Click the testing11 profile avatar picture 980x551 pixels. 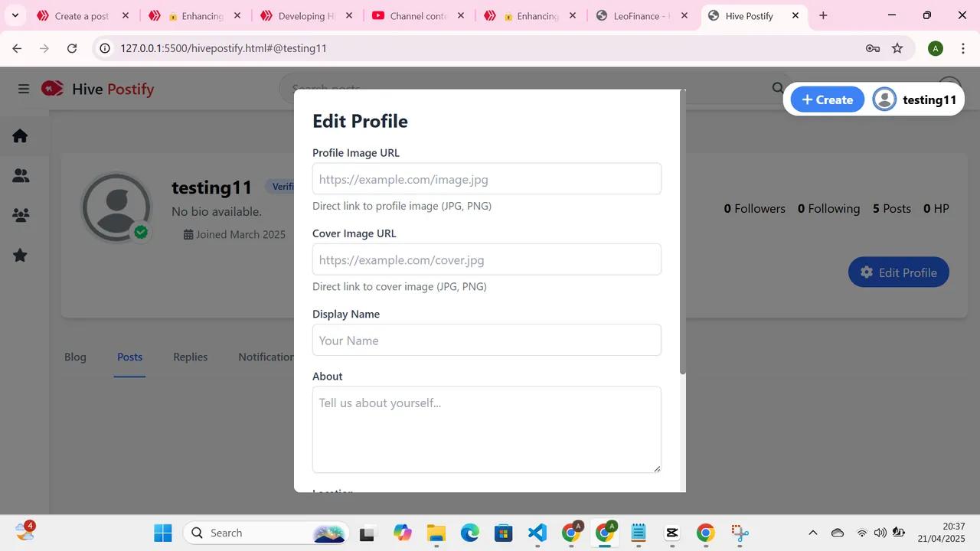(116, 207)
